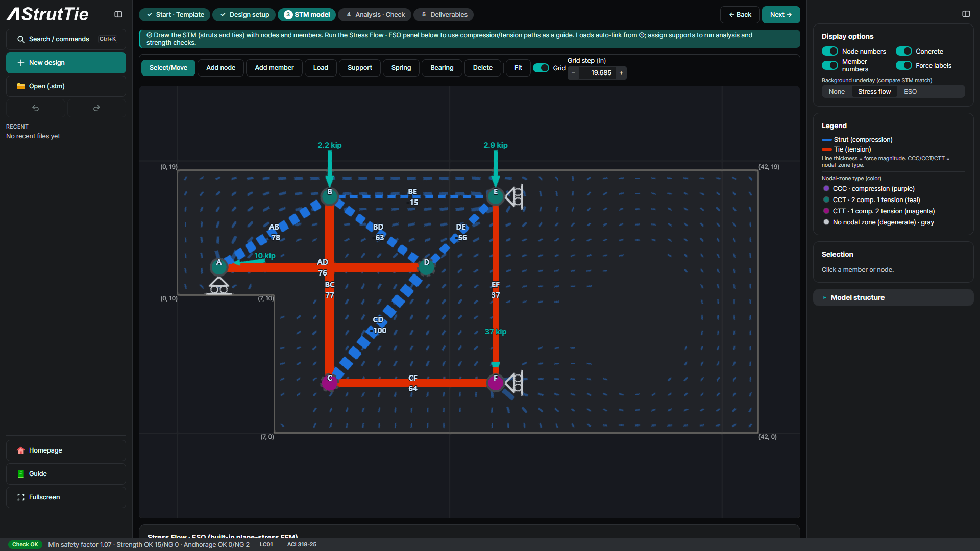This screenshot has height=551, width=980.
Task: Click the Check OK status badge
Action: (x=25, y=545)
